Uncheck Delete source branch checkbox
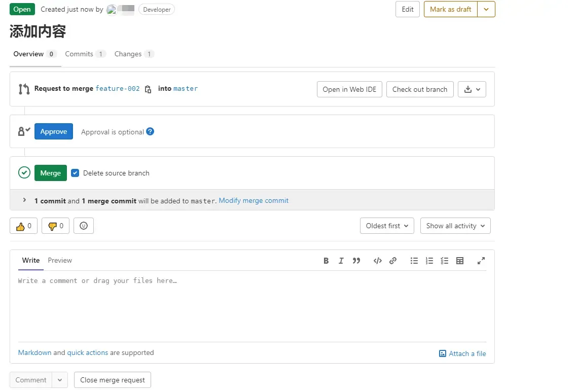 click(x=75, y=173)
